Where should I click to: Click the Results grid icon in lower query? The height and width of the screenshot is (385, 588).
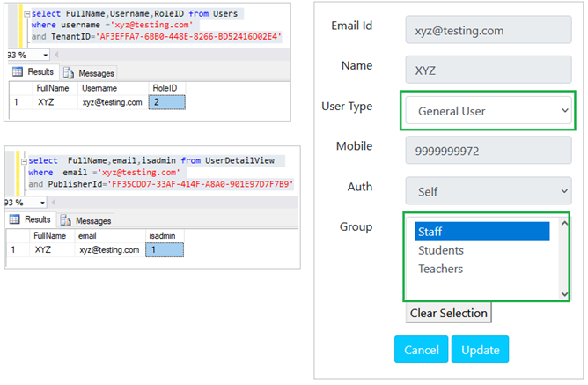[15, 219]
